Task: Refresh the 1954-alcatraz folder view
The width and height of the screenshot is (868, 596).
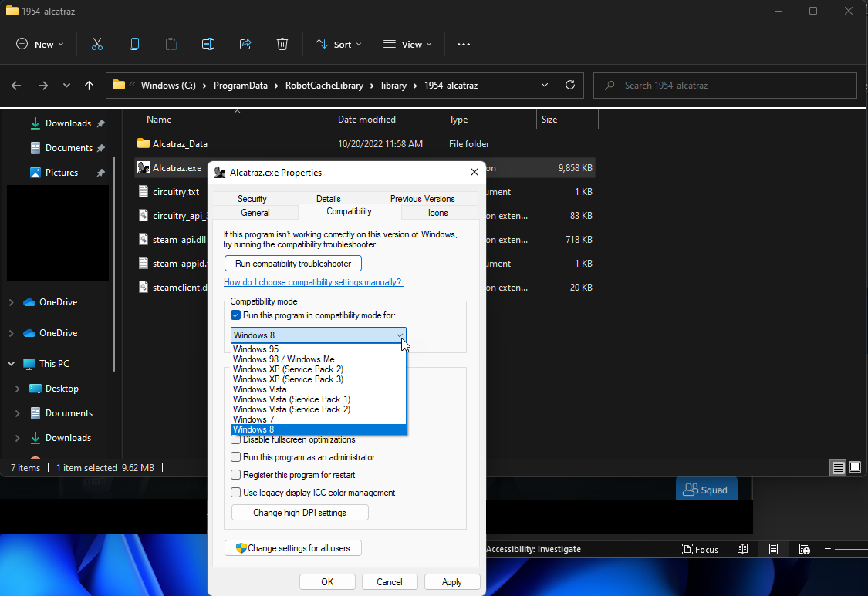Action: pyautogui.click(x=569, y=86)
